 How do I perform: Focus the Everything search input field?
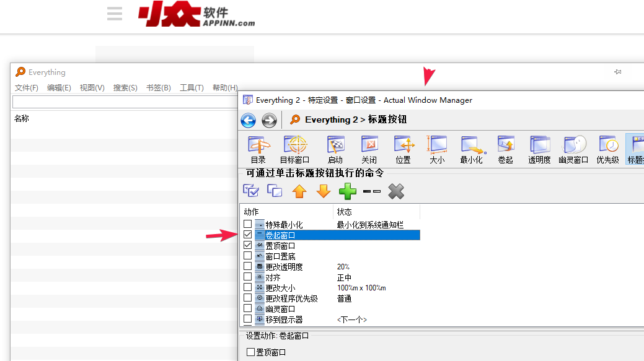pos(125,102)
